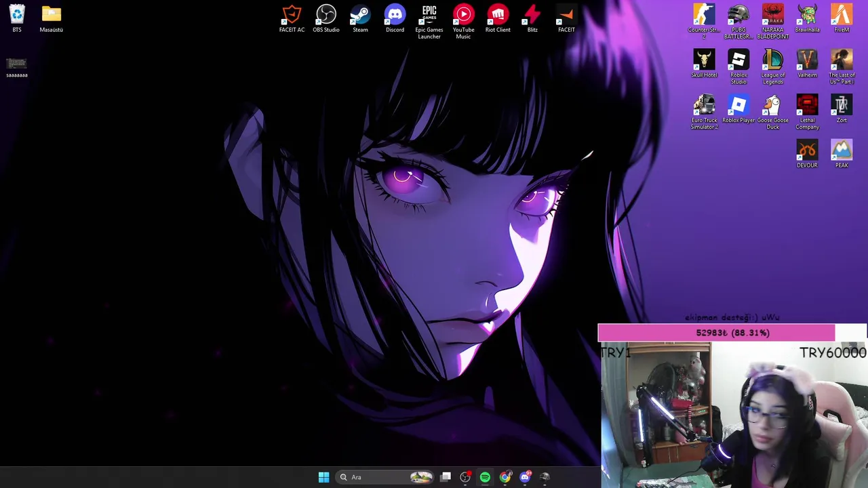Screen dimensions: 868x488
Task: Switch to Google Chrome in the taskbar
Action: click(505, 477)
